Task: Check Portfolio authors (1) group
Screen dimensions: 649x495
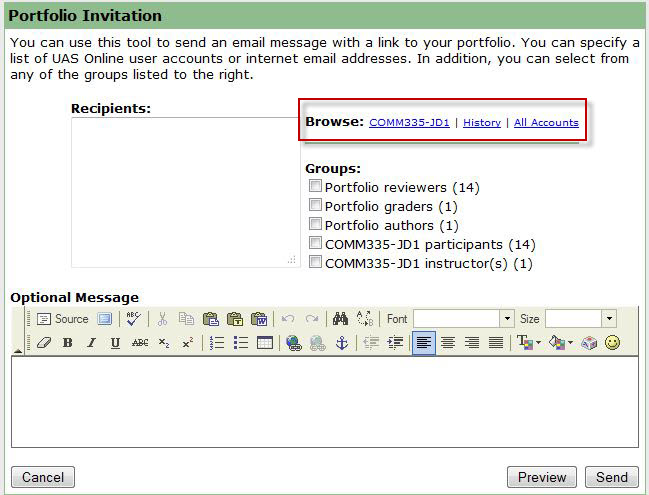Action: pyautogui.click(x=315, y=223)
